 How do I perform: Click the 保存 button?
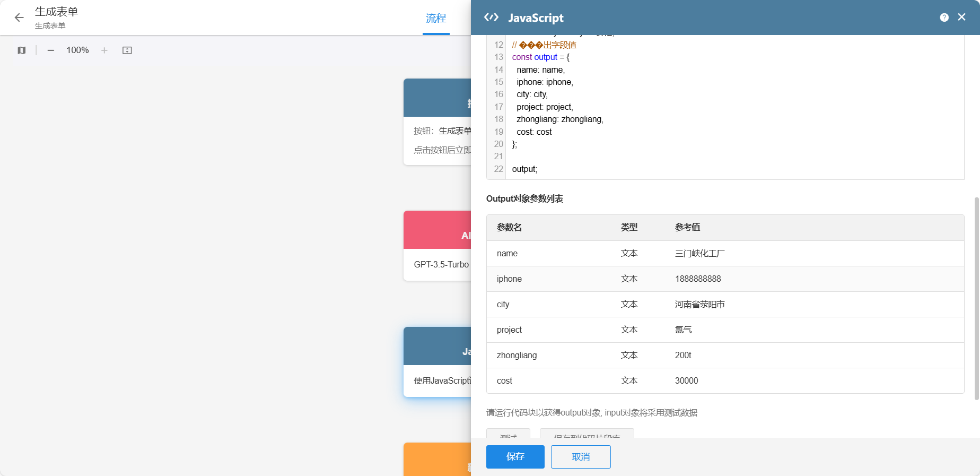(x=515, y=456)
